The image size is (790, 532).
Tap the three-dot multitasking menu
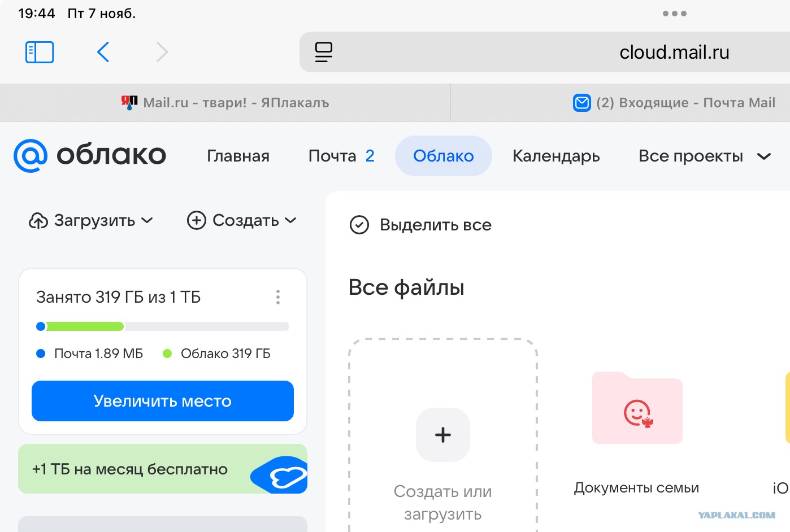675,14
